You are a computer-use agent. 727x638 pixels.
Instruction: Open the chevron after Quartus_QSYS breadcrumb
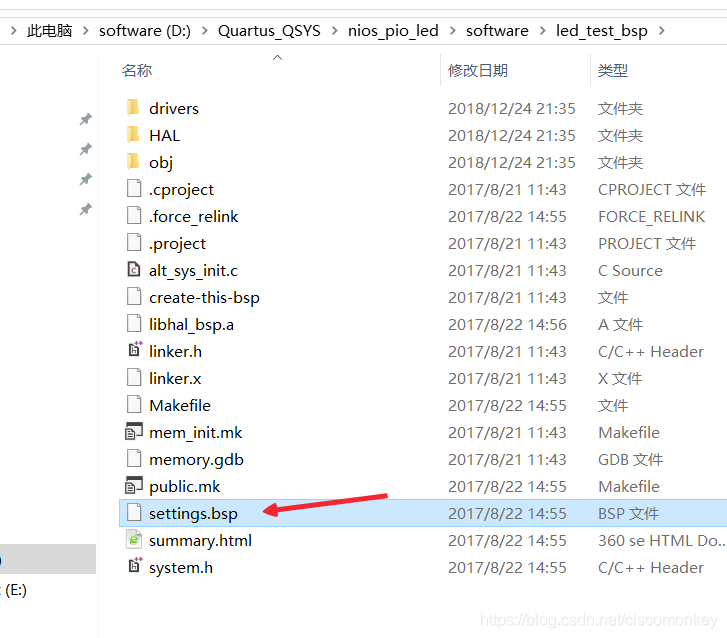point(335,31)
